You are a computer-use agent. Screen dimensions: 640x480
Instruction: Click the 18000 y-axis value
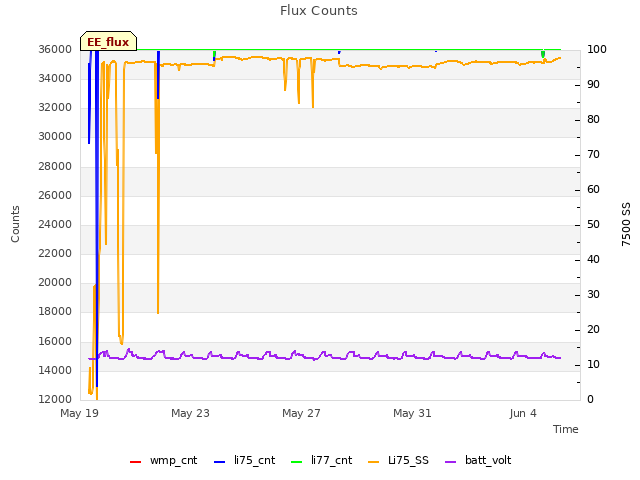[55, 312]
